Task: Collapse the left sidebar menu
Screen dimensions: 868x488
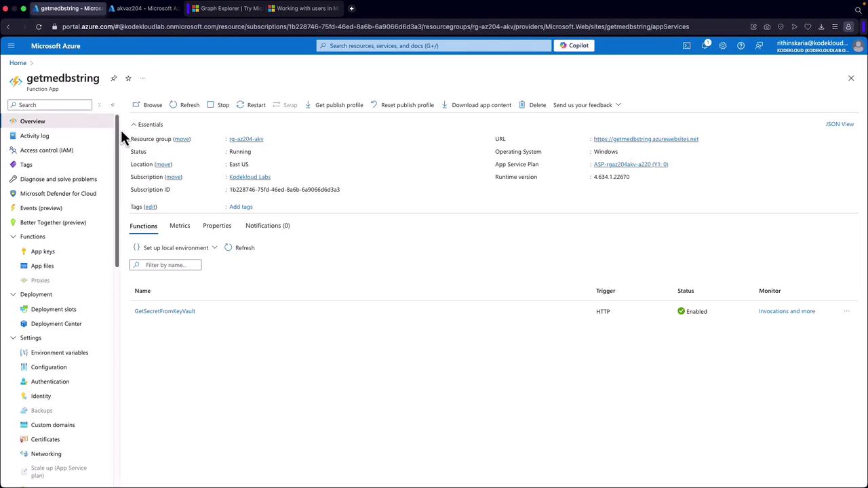Action: tap(113, 105)
